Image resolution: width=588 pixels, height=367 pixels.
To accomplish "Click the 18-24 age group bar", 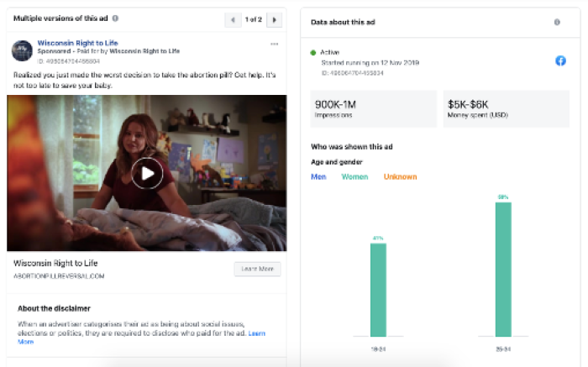I will tap(378, 289).
